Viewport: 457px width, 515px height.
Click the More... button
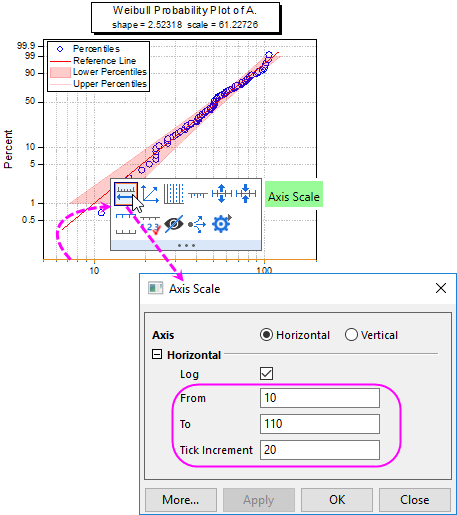[x=181, y=500]
